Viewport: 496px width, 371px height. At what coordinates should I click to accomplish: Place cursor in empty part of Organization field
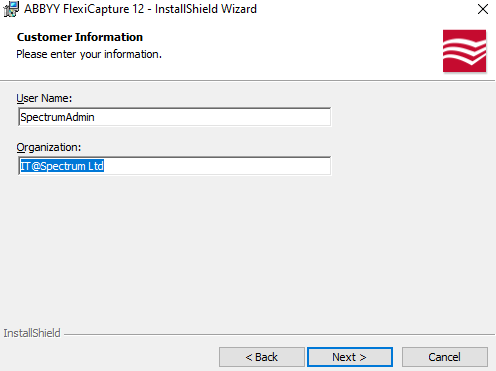217,166
